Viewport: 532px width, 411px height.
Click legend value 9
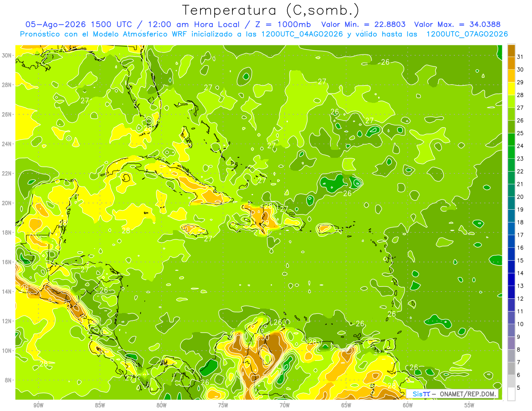519,337
